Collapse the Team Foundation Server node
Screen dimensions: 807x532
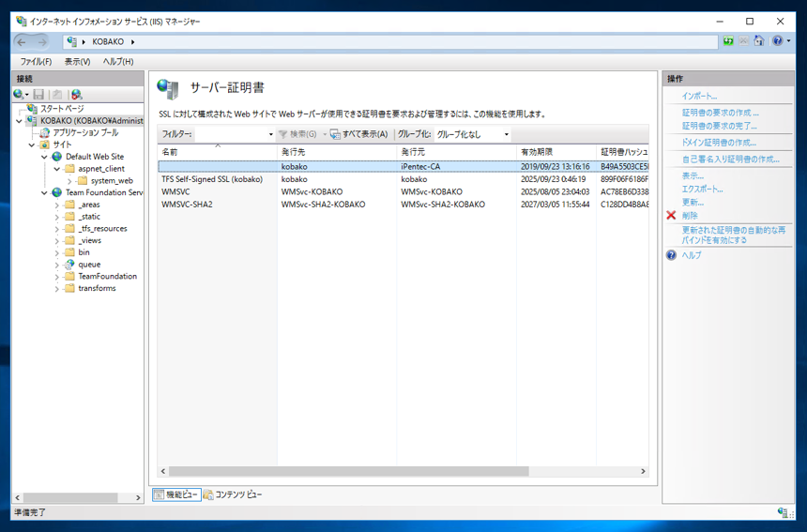pos(44,193)
